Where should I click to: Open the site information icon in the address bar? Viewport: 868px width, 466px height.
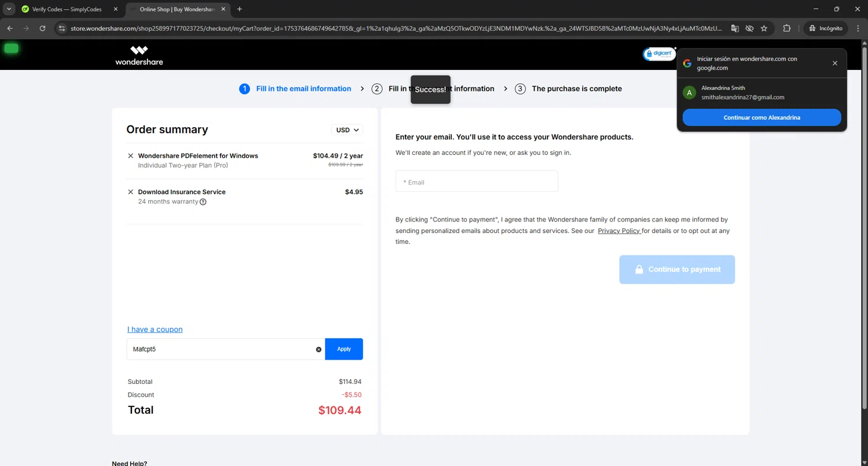point(62,28)
